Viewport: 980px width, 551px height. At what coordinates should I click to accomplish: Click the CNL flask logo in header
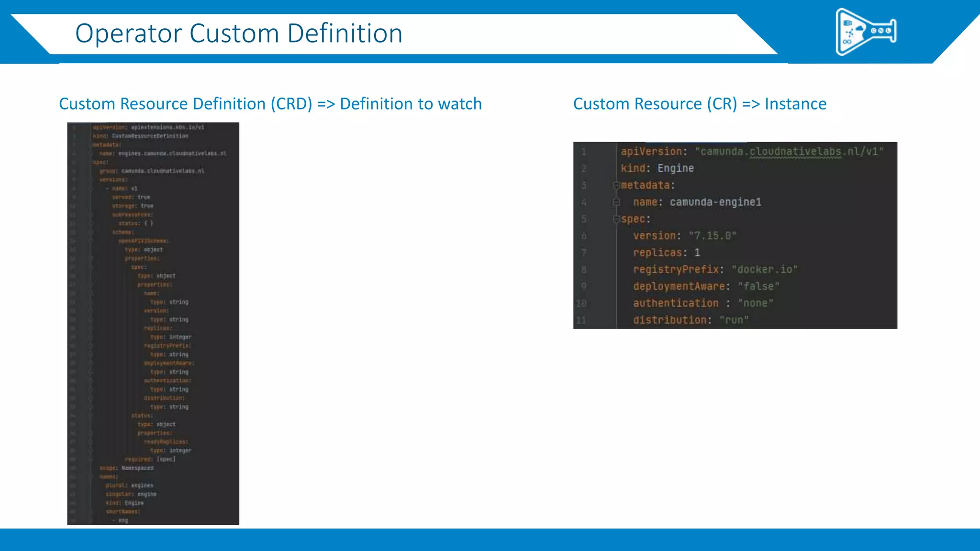tap(866, 32)
